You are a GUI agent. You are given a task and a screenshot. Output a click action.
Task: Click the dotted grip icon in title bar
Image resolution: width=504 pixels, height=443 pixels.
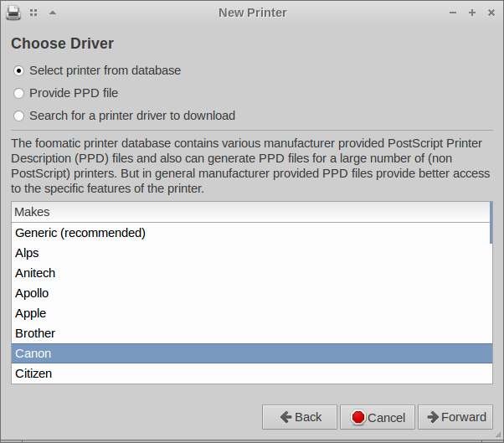point(33,13)
